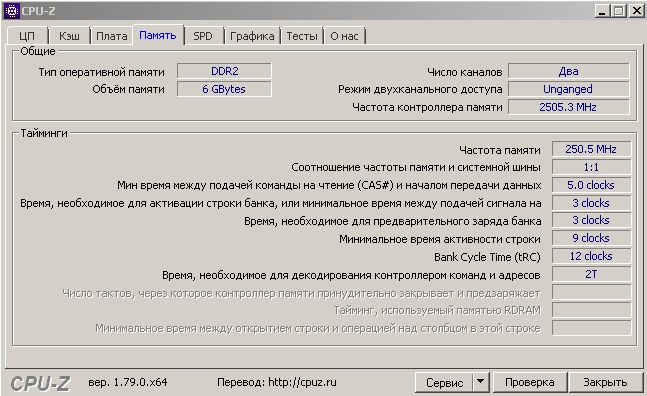The image size is (647, 396).
Task: Click the 250.5 MHz memory frequency
Action: pyautogui.click(x=592, y=149)
